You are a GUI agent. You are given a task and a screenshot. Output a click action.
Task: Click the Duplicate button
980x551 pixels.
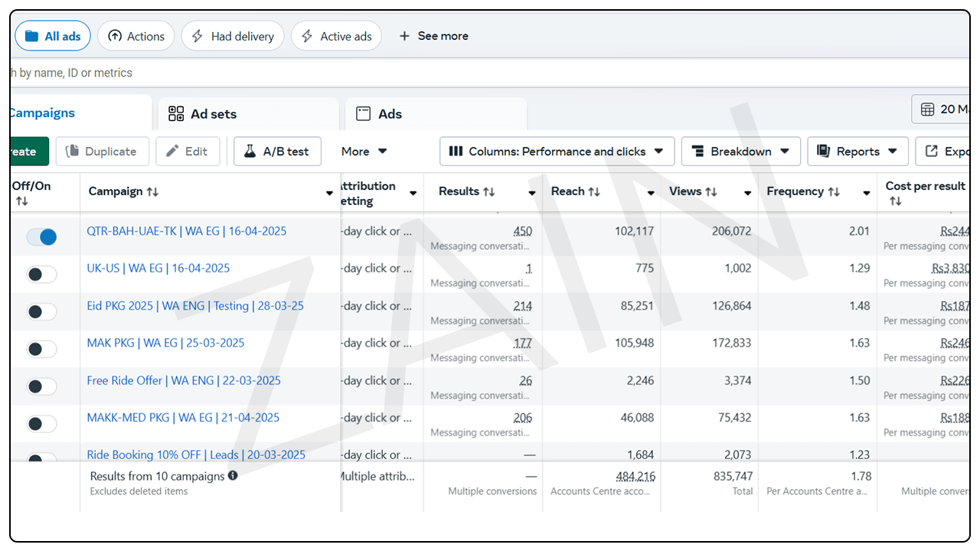102,152
